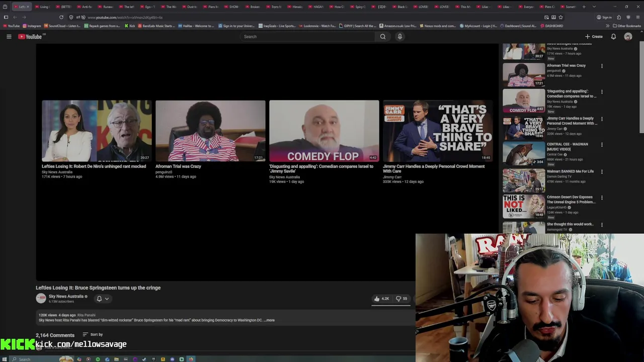
Task: Dislike the video with thumbs down
Action: [x=401, y=299]
